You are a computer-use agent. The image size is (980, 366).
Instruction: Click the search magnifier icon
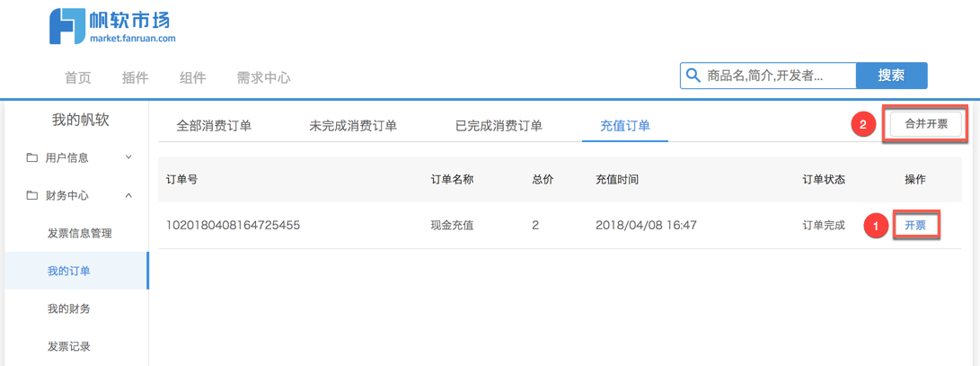pos(693,76)
